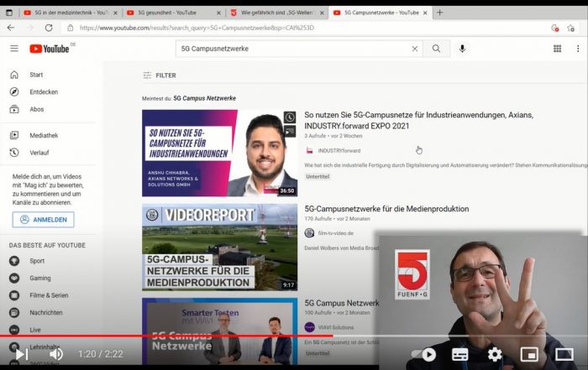Close the '5G Campusnetzwerke' tab

[x=425, y=13]
